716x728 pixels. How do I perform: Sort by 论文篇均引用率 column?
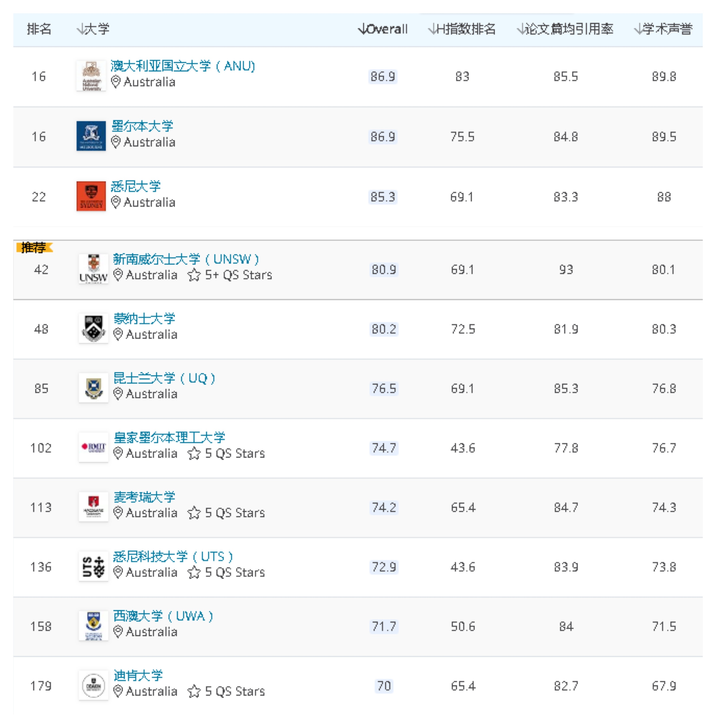[x=565, y=29]
